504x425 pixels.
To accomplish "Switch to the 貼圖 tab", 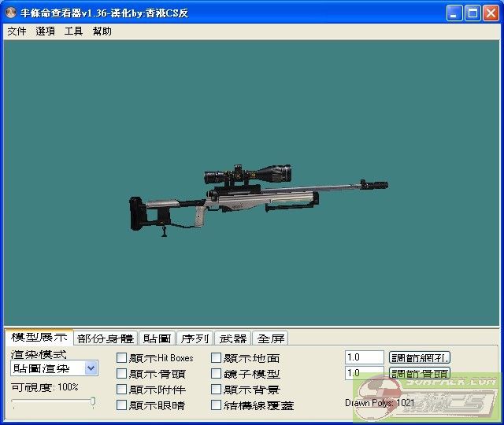I will click(157, 338).
